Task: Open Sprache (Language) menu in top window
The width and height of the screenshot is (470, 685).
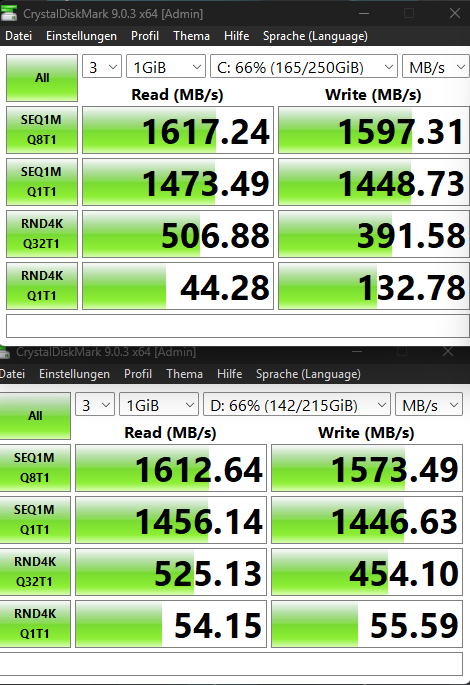Action: click(x=315, y=36)
